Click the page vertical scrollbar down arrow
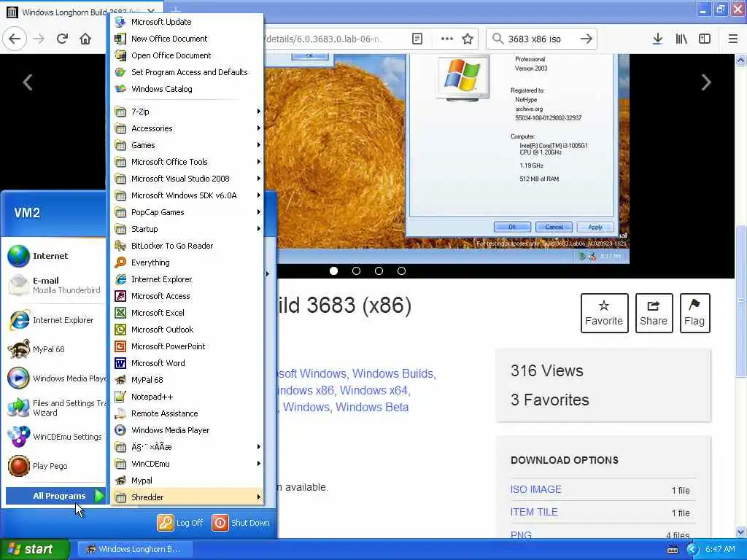The image size is (747, 560). click(x=741, y=532)
